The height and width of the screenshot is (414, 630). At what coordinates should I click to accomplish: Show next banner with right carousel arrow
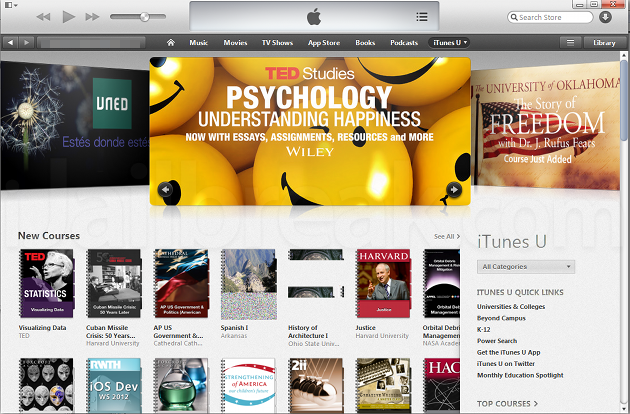(454, 189)
